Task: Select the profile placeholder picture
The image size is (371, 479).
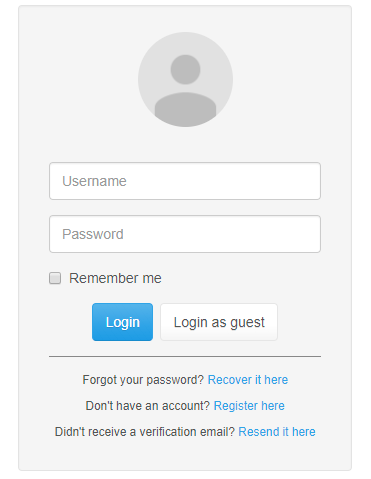Action: tap(185, 79)
